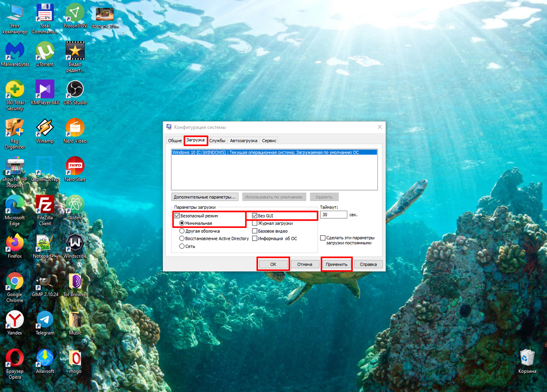Open Видео редактор desktop shortcut
Viewport: 547px width, 392px height.
(75, 57)
